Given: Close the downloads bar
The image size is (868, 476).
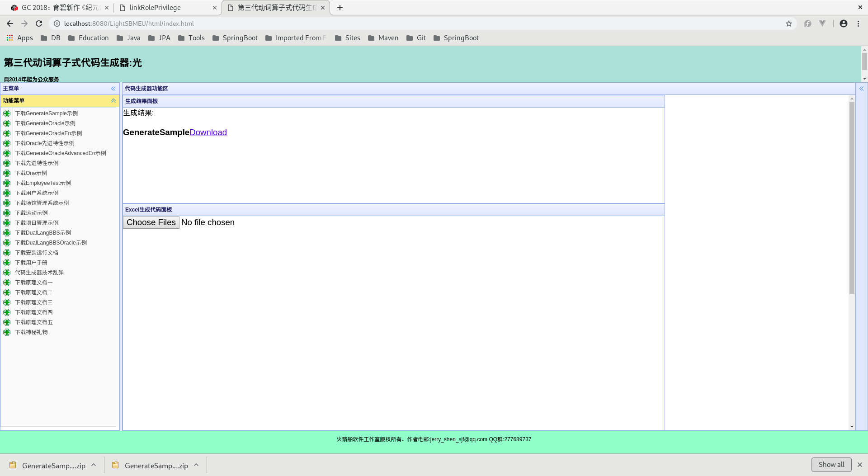Looking at the screenshot, I should click(860, 465).
